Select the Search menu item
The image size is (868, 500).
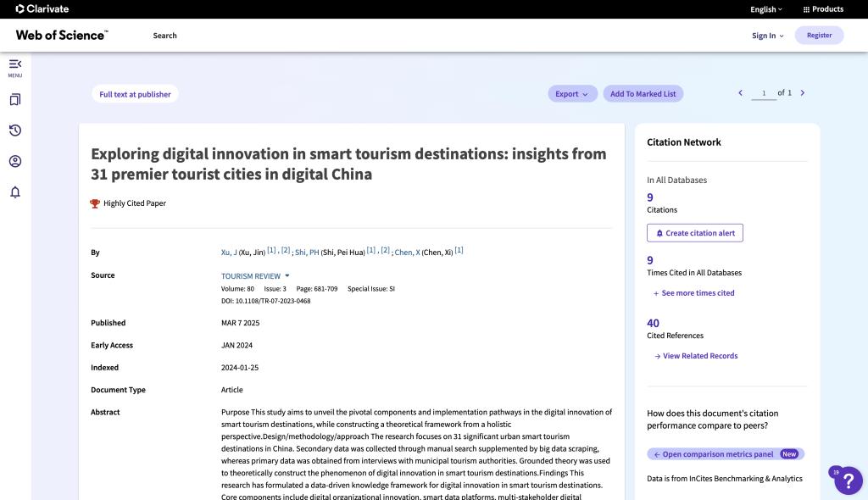click(164, 36)
